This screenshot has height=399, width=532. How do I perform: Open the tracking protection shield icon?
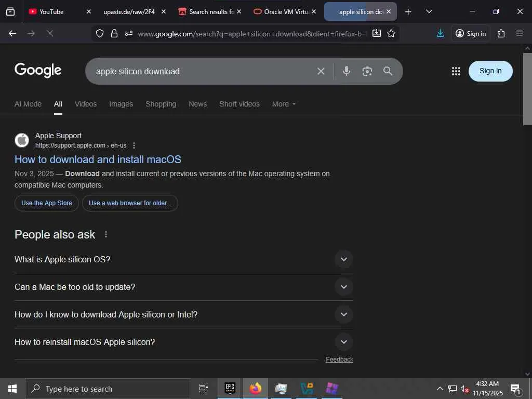pyautogui.click(x=99, y=33)
